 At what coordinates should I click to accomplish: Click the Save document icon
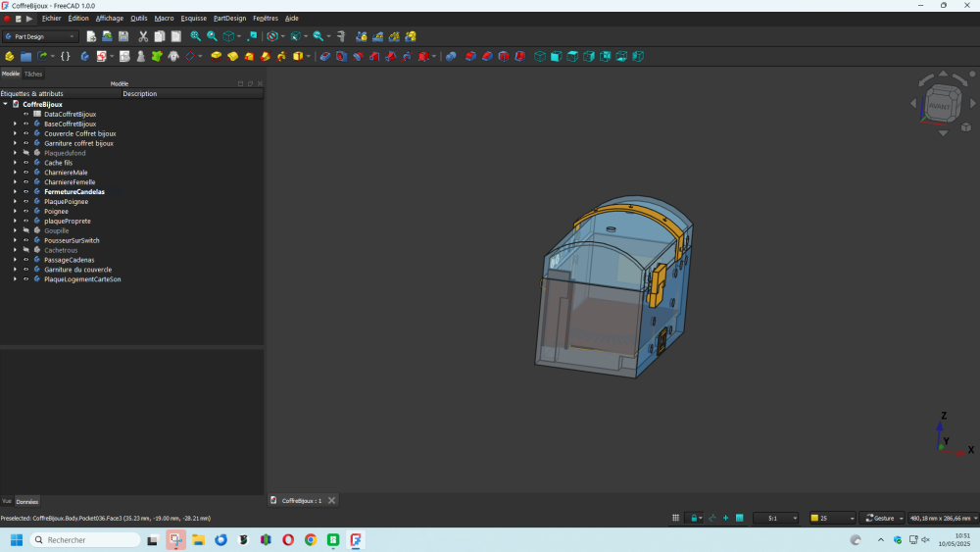(123, 36)
